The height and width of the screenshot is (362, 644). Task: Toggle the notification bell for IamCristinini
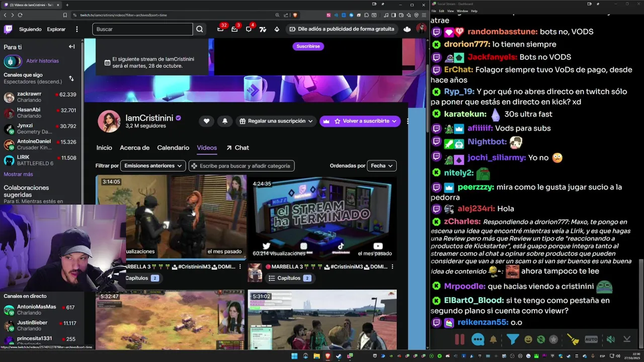(225, 121)
